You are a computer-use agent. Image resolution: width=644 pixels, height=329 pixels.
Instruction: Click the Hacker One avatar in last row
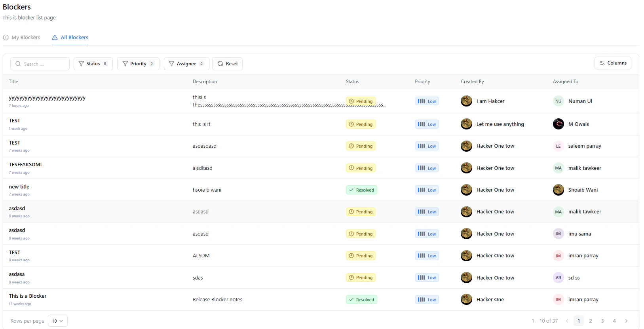[467, 299]
